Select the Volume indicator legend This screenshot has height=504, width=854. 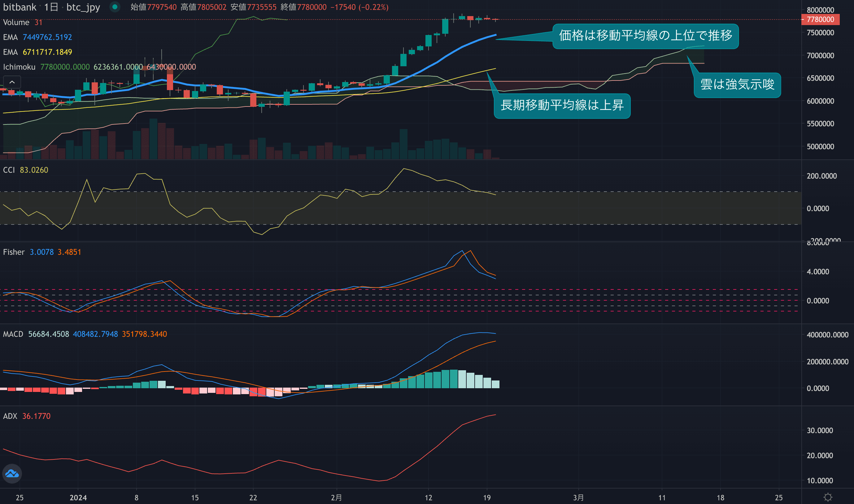click(x=16, y=22)
